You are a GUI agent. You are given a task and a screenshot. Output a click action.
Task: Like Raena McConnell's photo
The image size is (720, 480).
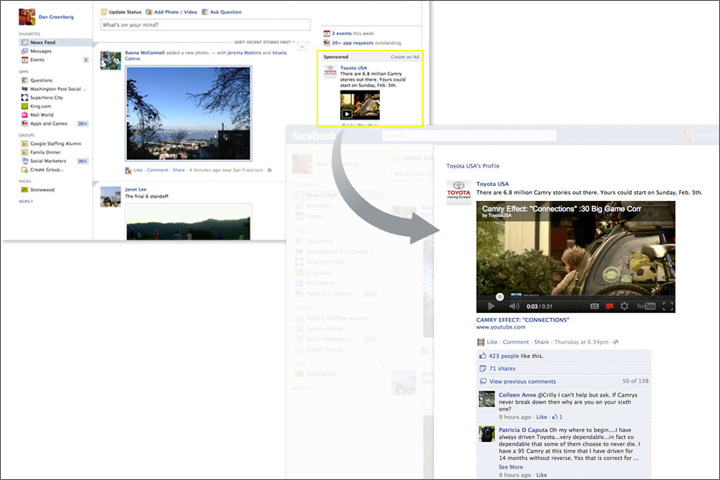(x=138, y=170)
